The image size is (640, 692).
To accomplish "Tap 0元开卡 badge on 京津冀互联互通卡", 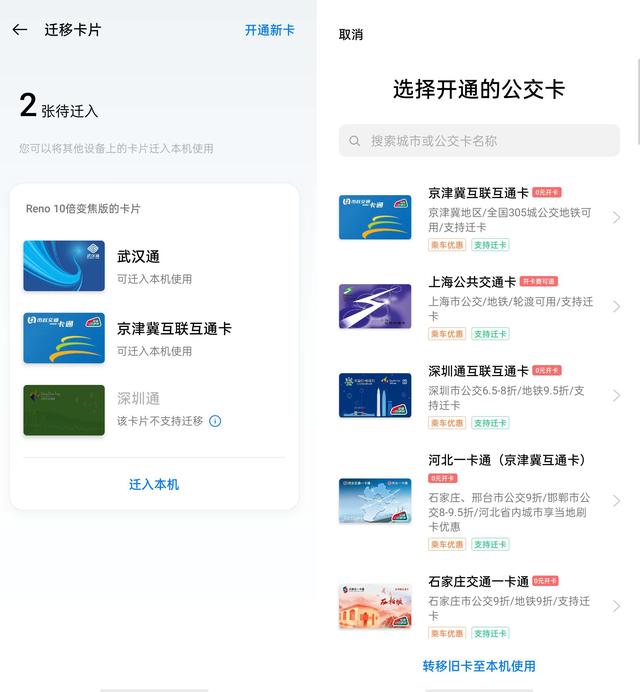I will point(547,192).
